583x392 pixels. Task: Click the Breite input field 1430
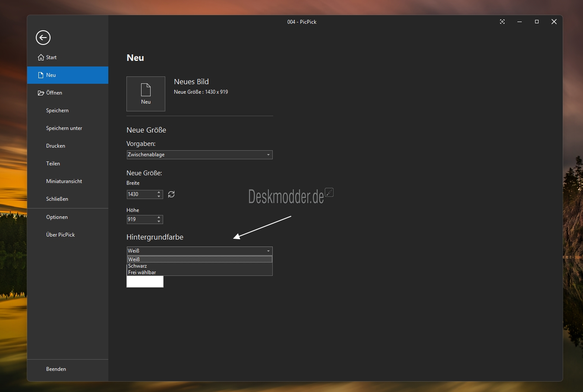pyautogui.click(x=141, y=194)
